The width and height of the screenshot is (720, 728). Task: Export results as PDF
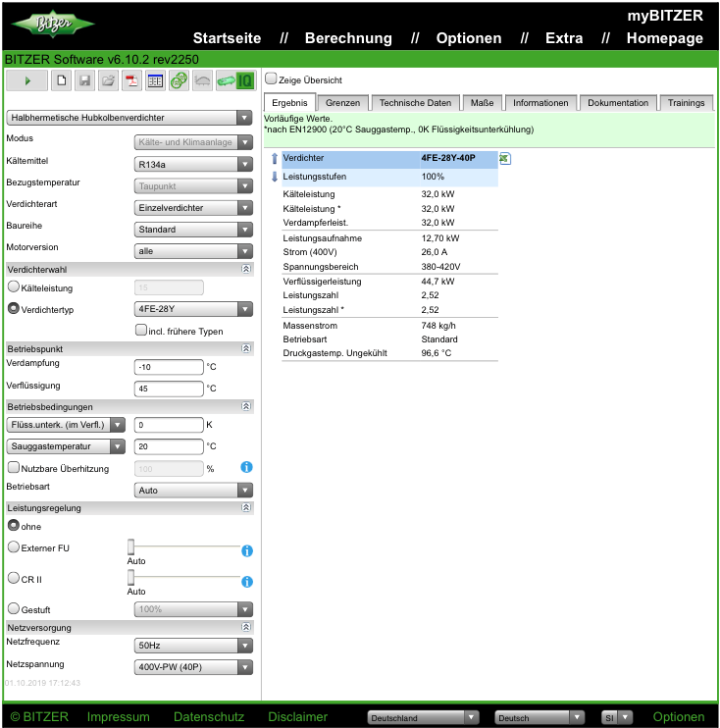coord(132,80)
